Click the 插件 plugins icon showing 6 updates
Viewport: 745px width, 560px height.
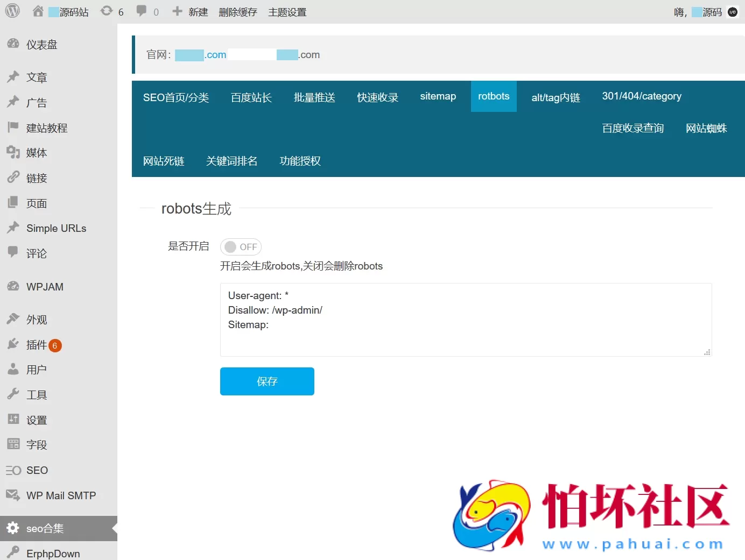pos(13,345)
